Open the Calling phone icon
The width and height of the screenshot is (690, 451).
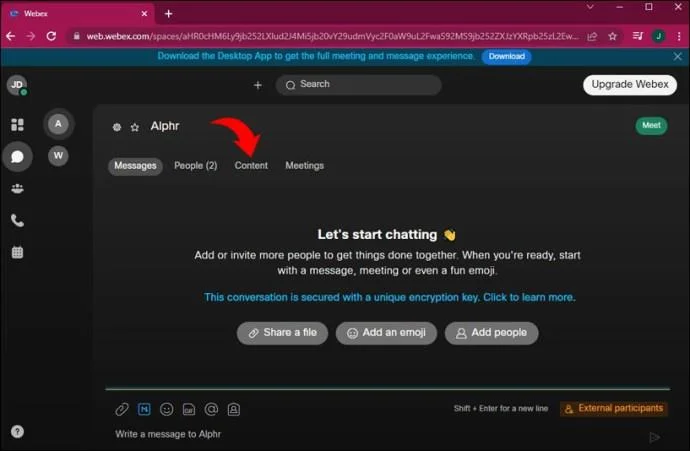pyautogui.click(x=17, y=220)
